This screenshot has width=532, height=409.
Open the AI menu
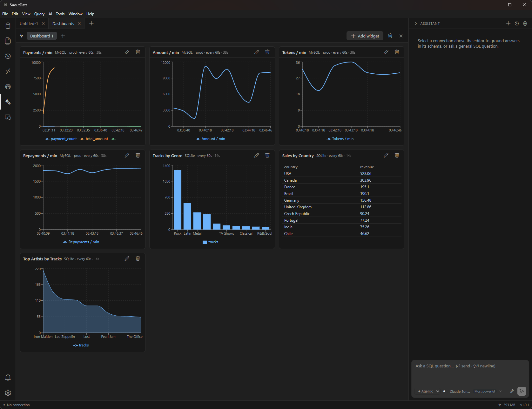pos(50,14)
